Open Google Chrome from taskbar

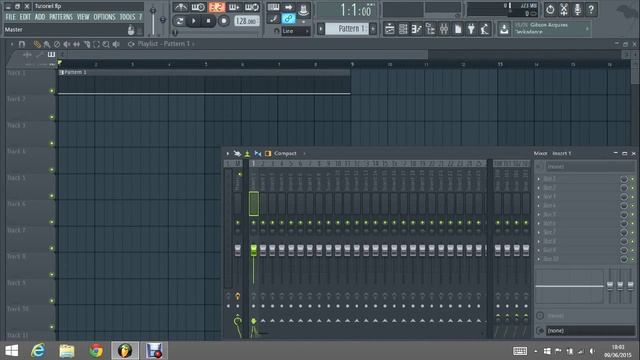click(x=96, y=351)
